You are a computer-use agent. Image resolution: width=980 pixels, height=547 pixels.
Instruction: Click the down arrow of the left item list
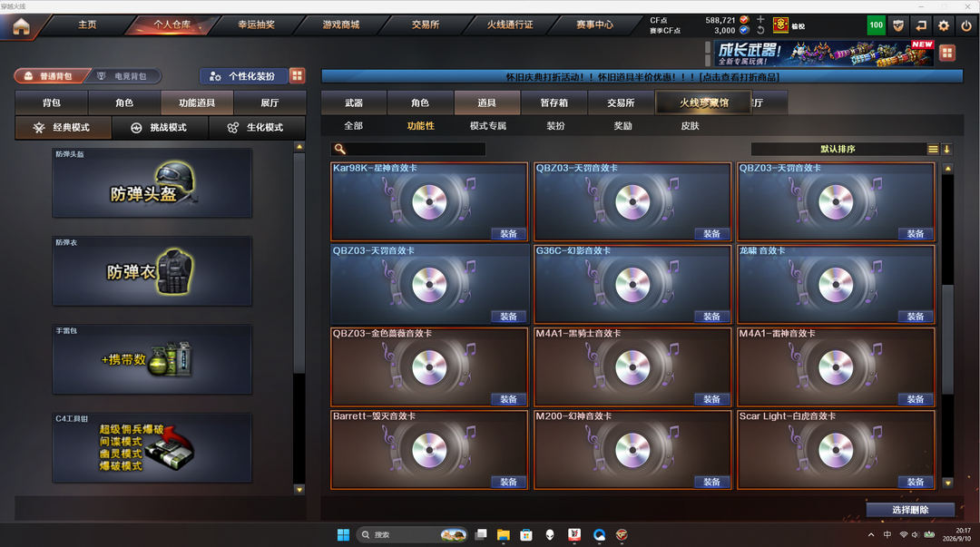299,490
